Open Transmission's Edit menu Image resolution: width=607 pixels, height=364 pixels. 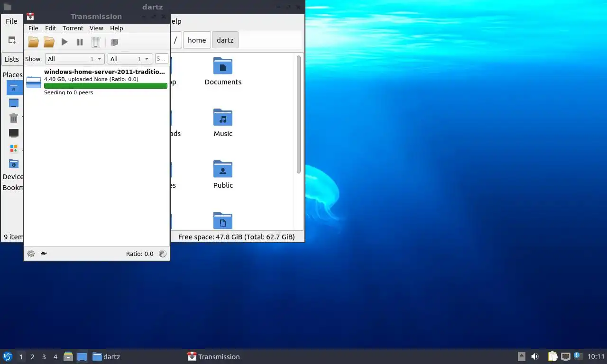(50, 28)
